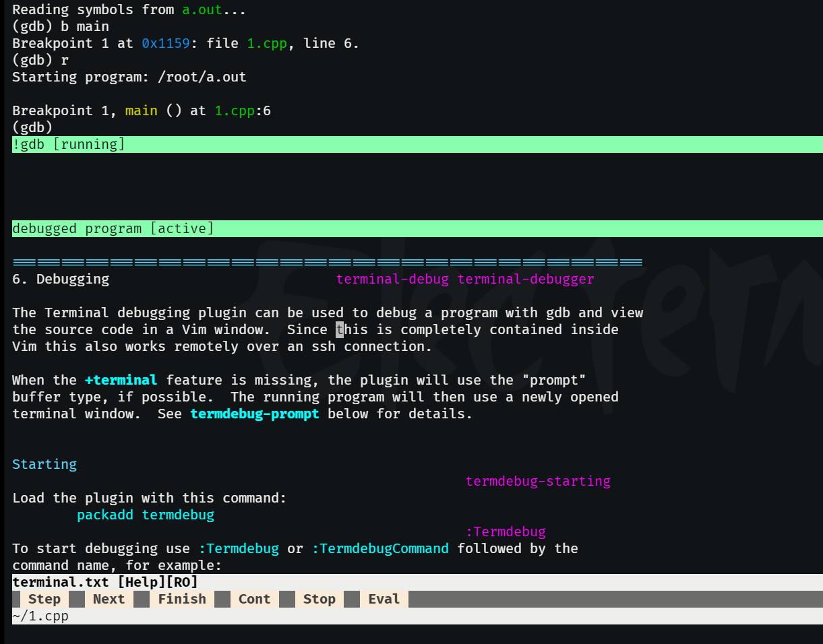Image resolution: width=823 pixels, height=644 pixels.
Task: Click the 'Starting' section heading
Action: [44, 464]
